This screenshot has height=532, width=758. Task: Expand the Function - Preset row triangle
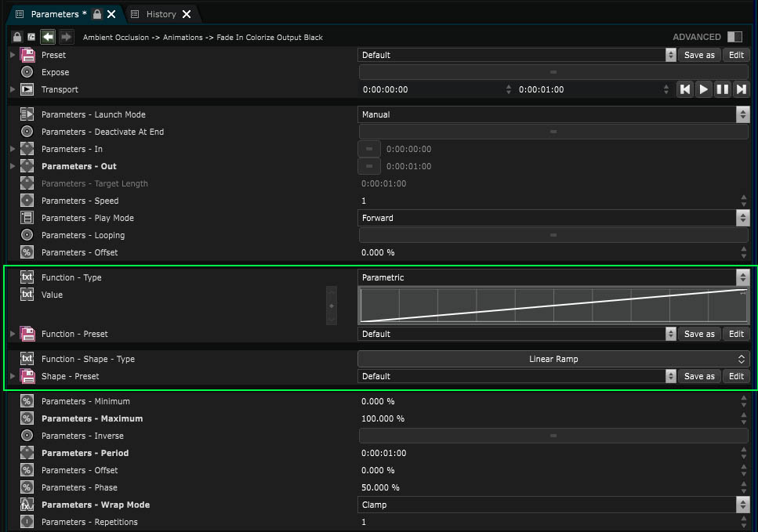[x=13, y=334]
